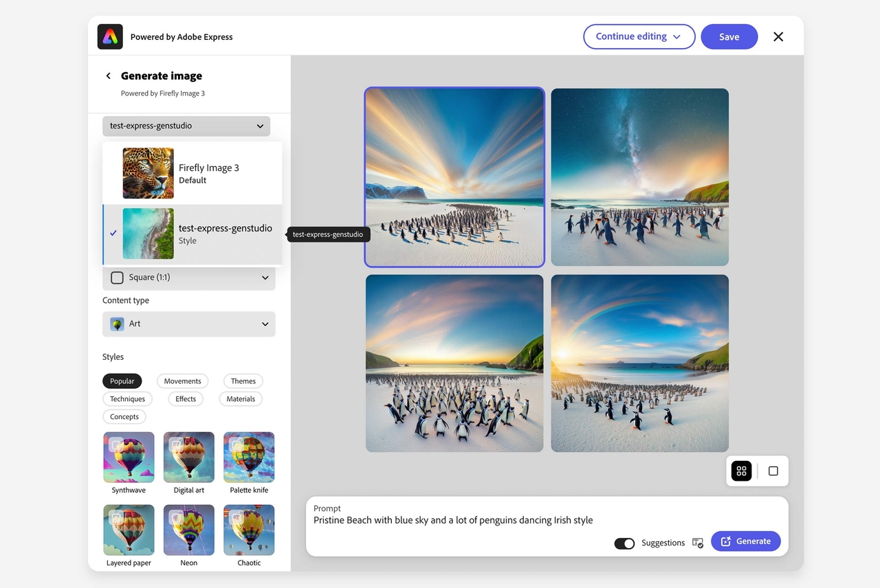This screenshot has height=588, width=880.
Task: Switch to grid view of results
Action: (741, 471)
